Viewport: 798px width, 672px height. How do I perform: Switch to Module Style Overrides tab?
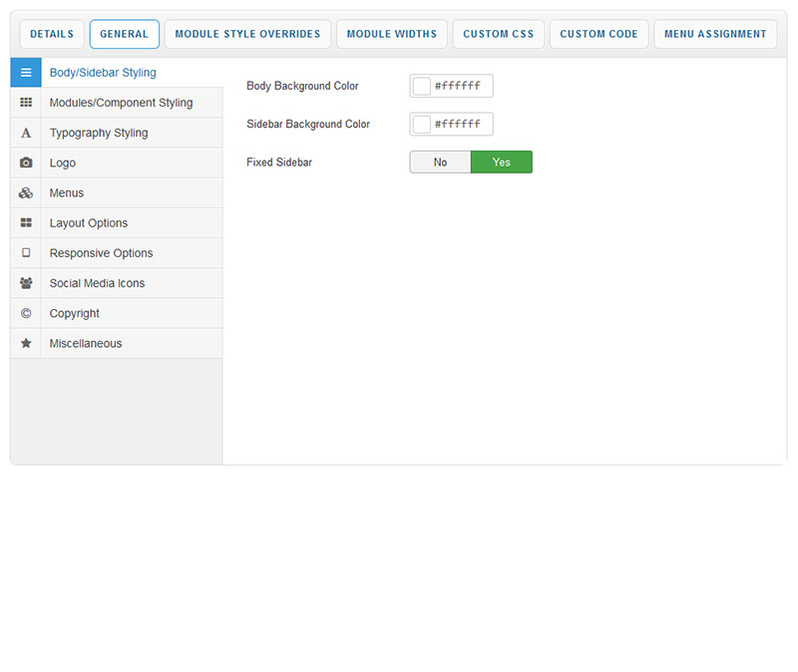click(247, 34)
